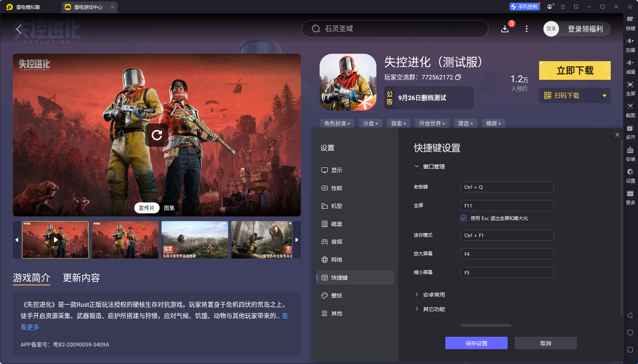Take a screenshot with 截图 icon
638x364 pixels.
(630, 110)
